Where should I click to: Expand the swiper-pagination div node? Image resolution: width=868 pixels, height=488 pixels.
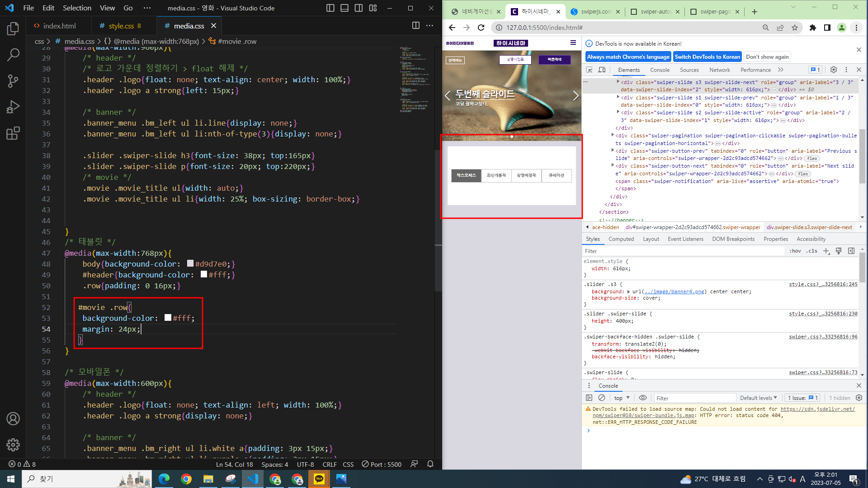(x=613, y=135)
